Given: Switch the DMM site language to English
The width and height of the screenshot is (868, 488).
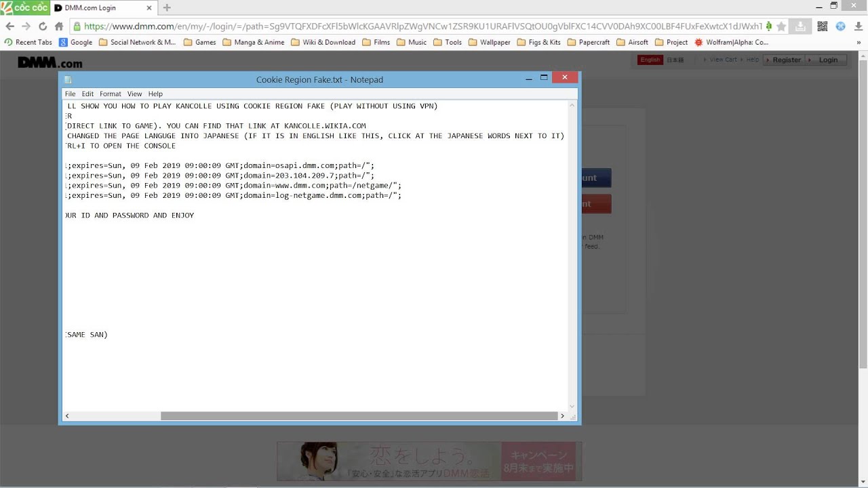Looking at the screenshot, I should coord(650,60).
